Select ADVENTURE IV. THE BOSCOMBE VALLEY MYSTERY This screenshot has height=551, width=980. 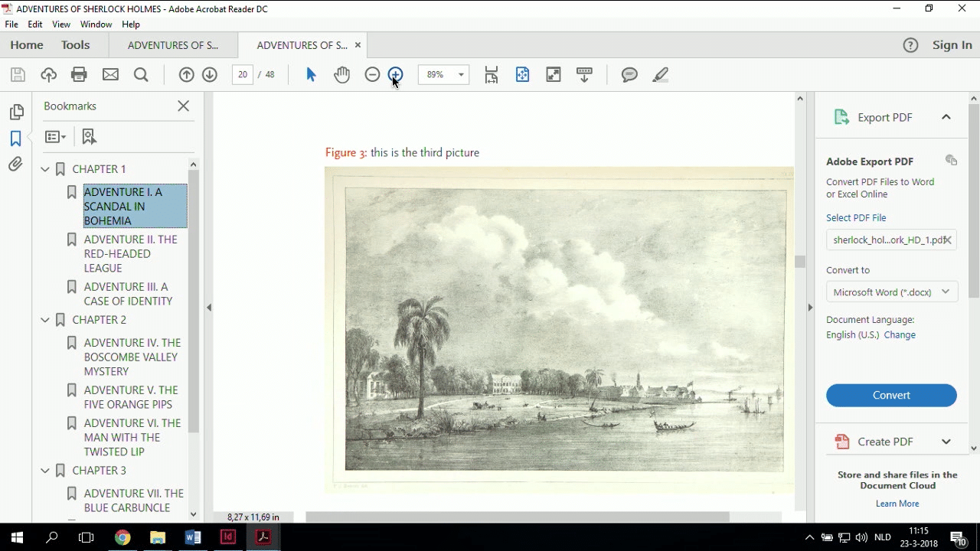(x=132, y=357)
